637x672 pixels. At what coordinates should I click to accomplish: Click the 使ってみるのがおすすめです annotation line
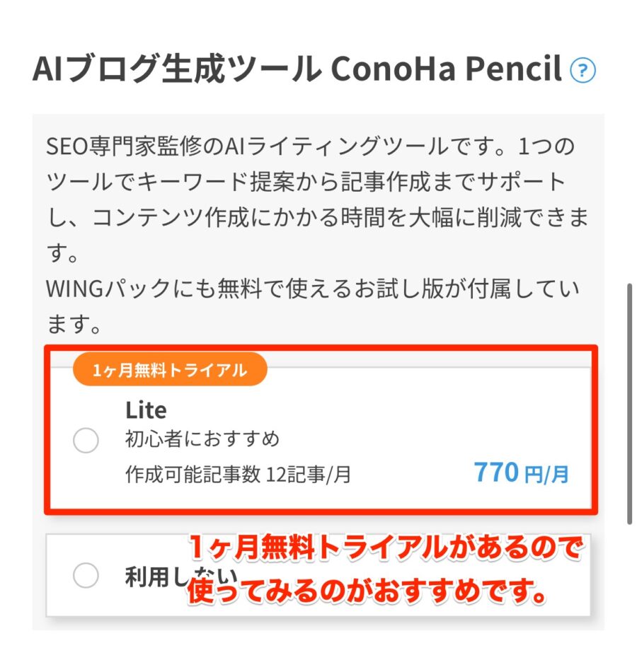368,591
